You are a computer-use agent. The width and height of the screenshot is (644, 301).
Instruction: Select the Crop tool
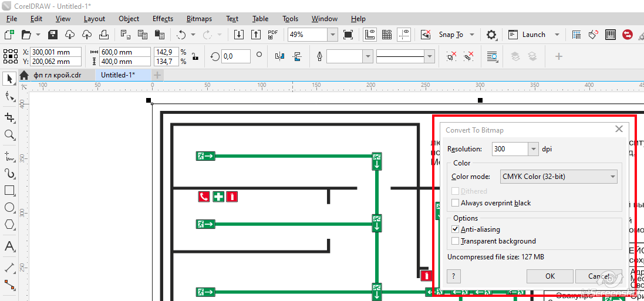[9, 117]
